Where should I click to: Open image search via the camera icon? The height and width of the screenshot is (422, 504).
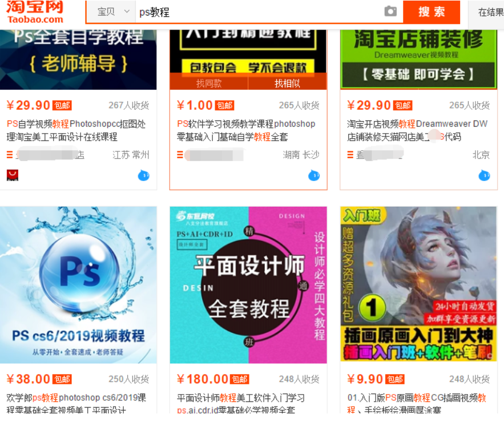(x=390, y=11)
